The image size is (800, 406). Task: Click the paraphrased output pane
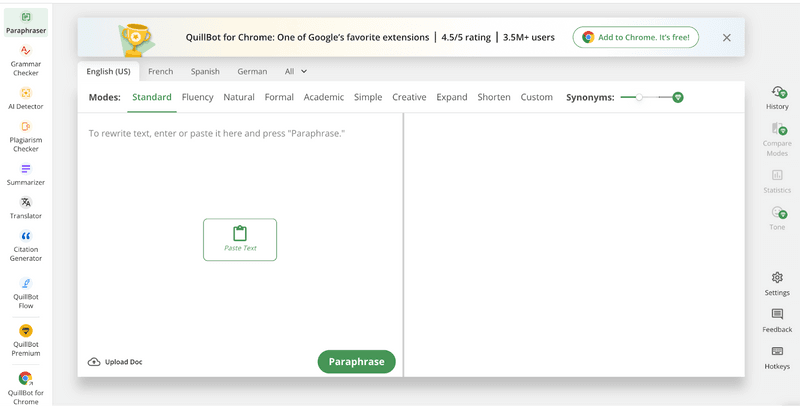click(x=574, y=245)
